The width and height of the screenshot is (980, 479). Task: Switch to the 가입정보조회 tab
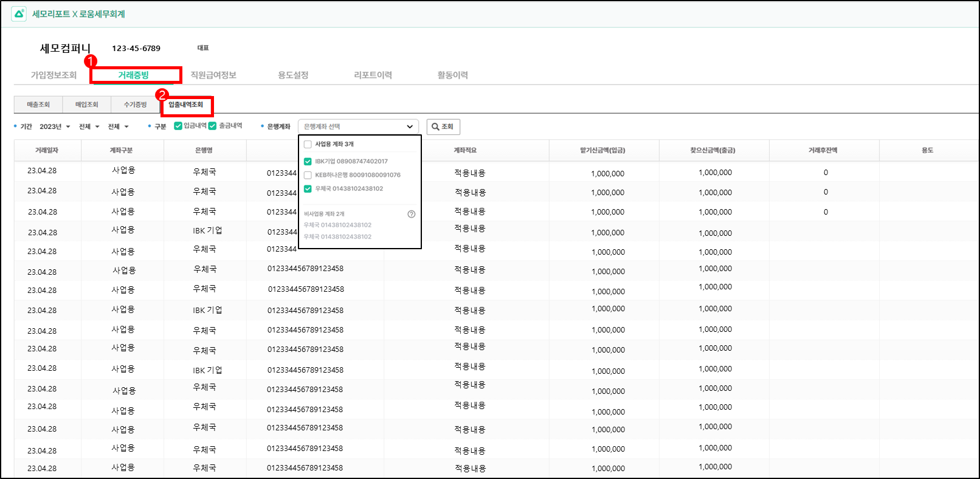[x=53, y=75]
